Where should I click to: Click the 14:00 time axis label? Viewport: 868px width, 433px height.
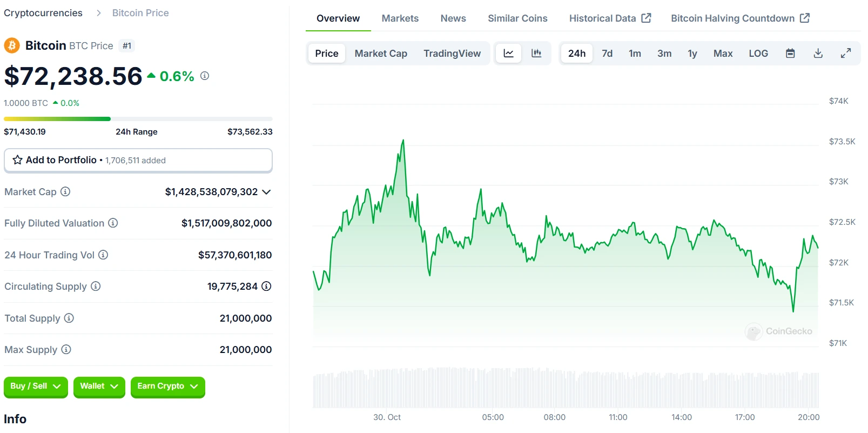[x=682, y=417]
